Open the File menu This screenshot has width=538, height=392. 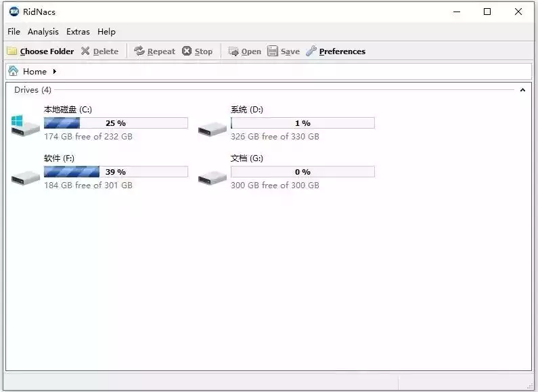14,32
